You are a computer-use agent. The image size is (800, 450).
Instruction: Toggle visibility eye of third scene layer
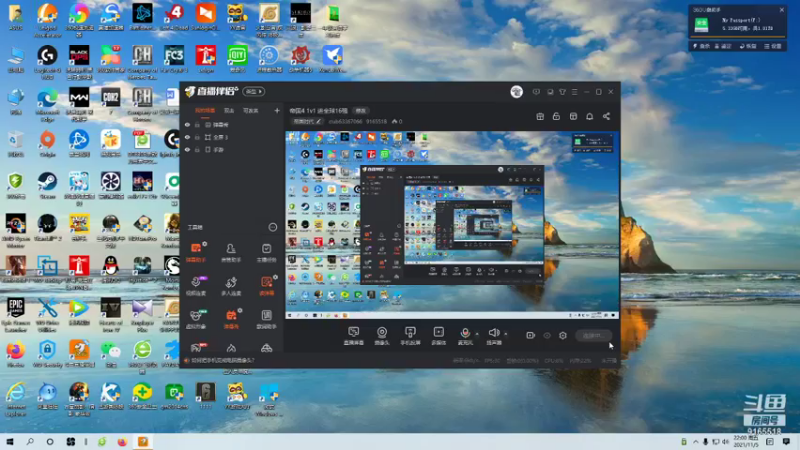coord(187,149)
